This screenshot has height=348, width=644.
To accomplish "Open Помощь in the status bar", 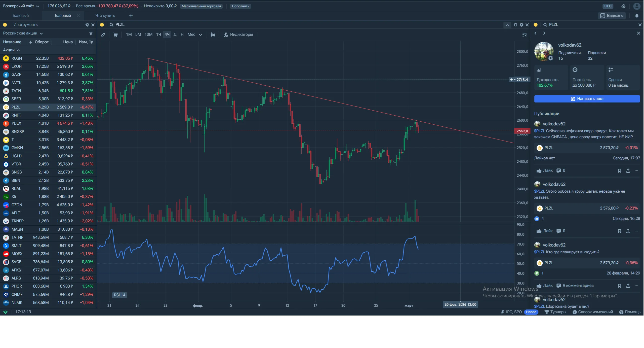I will click(x=630, y=312).
